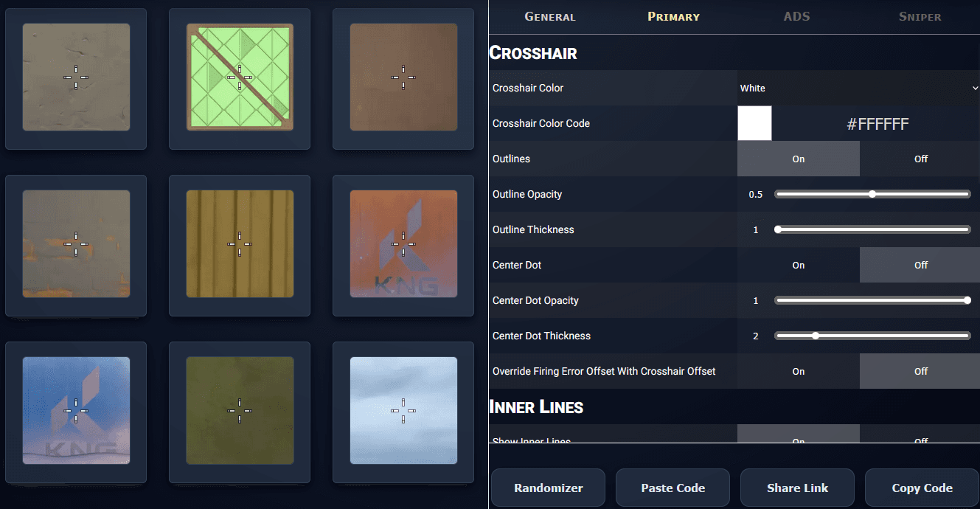Click the Copy Code button
The image size is (980, 509).
[x=922, y=488]
